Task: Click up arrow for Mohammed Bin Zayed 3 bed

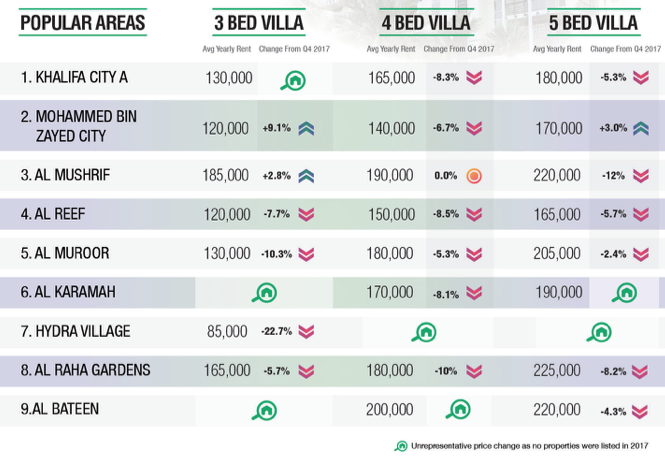Action: (x=306, y=128)
